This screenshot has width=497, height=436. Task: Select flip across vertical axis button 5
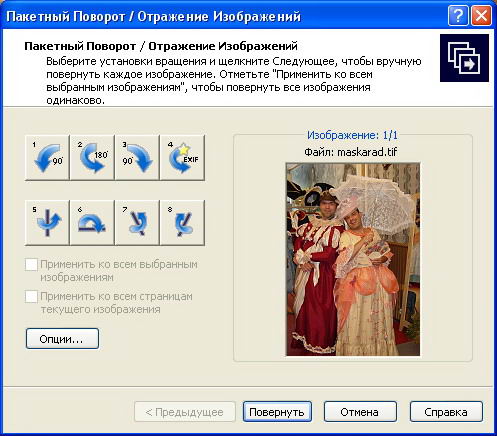coord(47,223)
